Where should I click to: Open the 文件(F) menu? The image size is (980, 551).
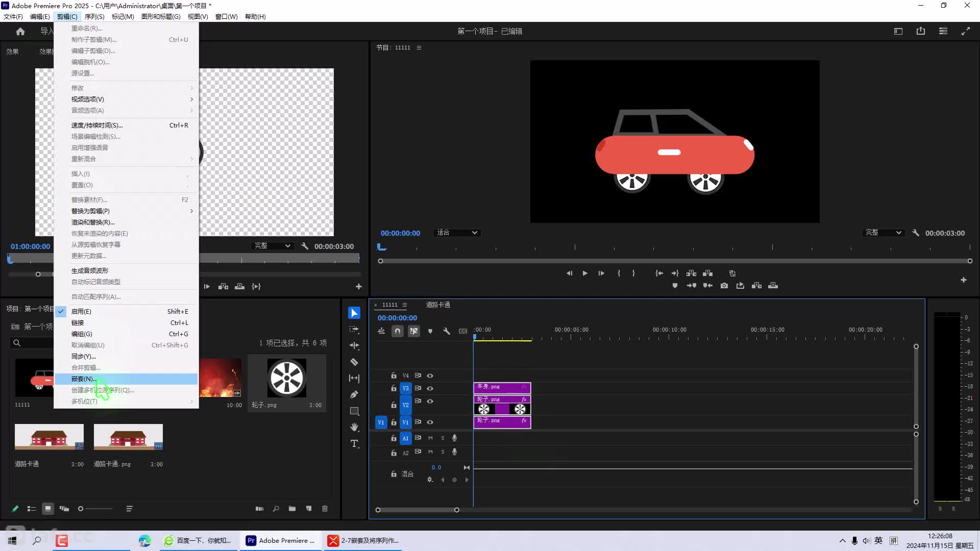click(13, 16)
